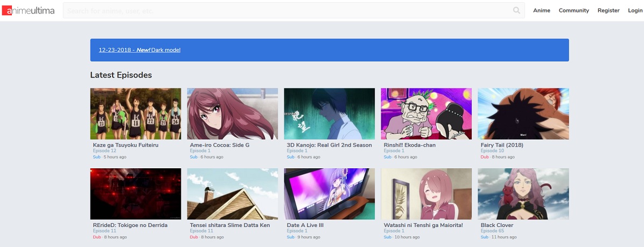Open 3D Kanojo: Real Girl thumbnail

click(x=330, y=114)
